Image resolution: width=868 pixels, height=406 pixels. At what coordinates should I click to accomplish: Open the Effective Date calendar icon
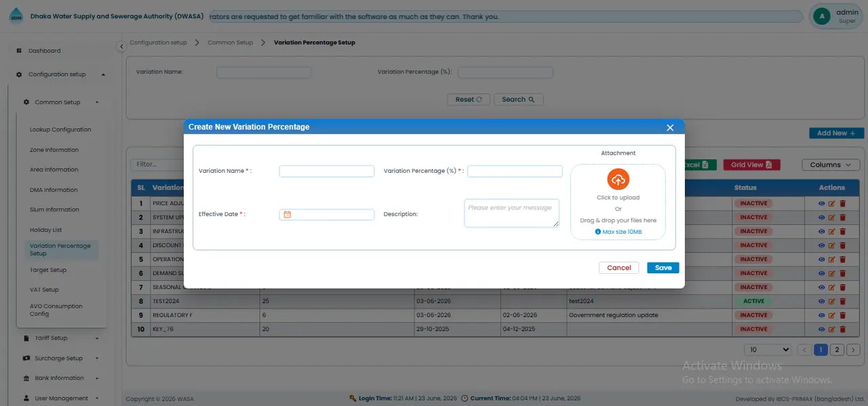[x=288, y=214]
